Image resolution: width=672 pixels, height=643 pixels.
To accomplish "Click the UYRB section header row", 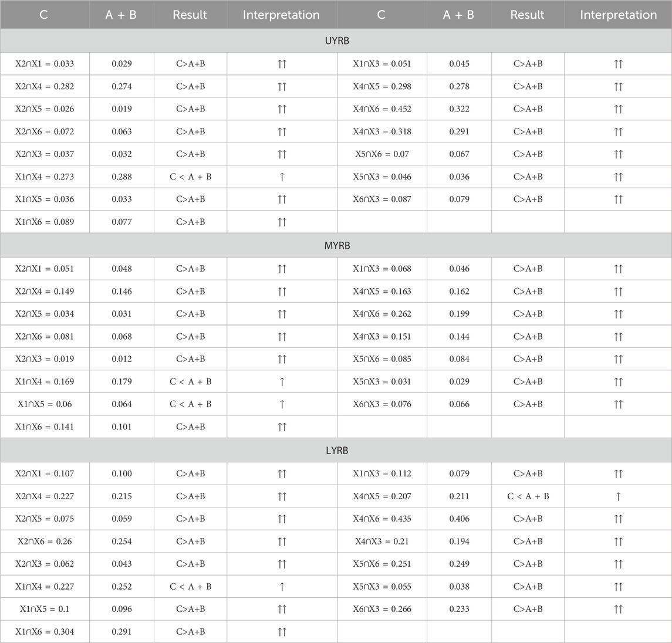I will [336, 40].
